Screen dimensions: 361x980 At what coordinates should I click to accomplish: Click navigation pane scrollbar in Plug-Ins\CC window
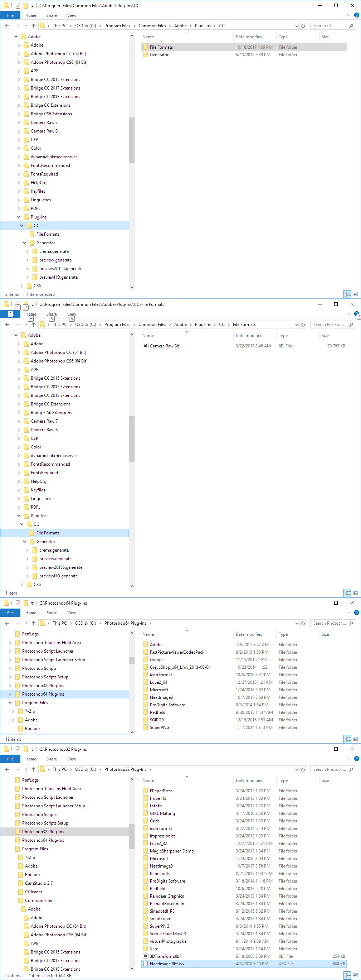point(132,140)
